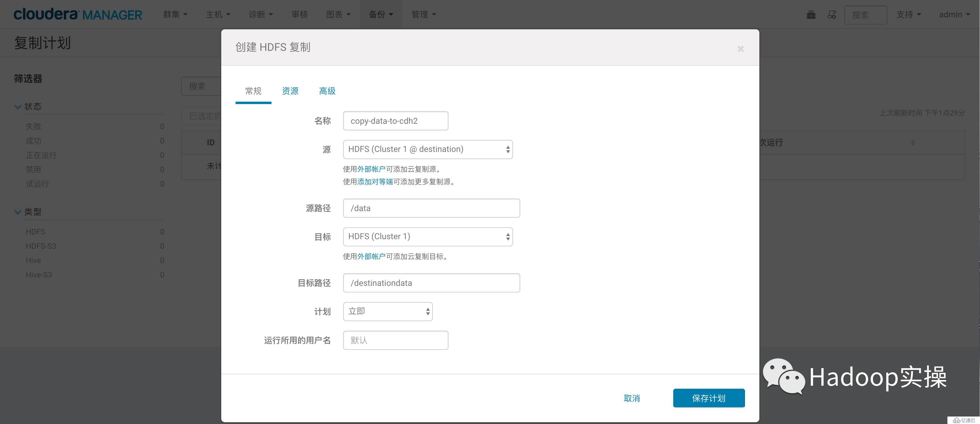Open the 计划 立即 dropdown
Image resolution: width=980 pixels, height=424 pixels.
(x=388, y=311)
